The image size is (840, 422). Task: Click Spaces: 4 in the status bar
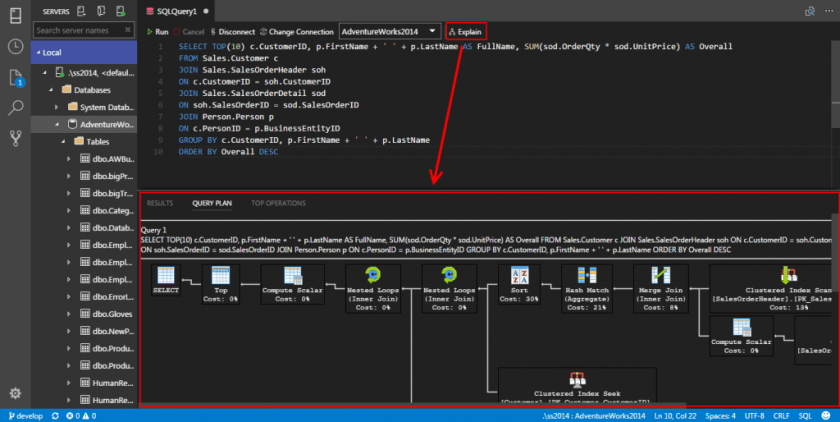(720, 416)
